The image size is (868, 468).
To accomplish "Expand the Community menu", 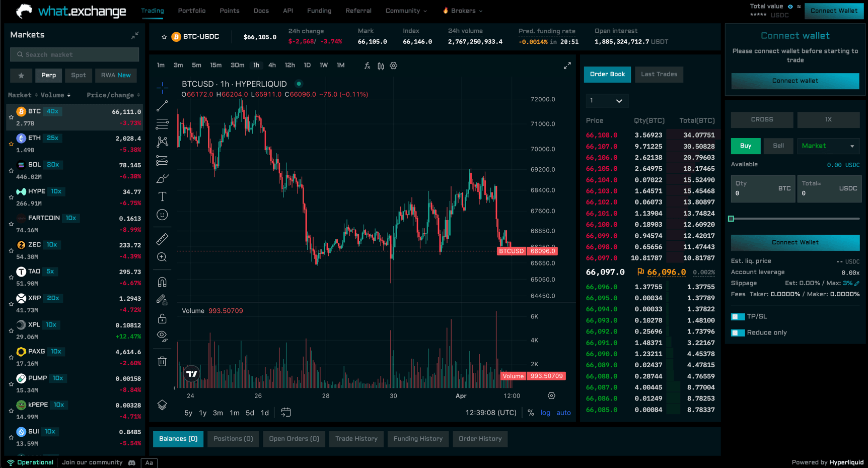I will pyautogui.click(x=406, y=11).
